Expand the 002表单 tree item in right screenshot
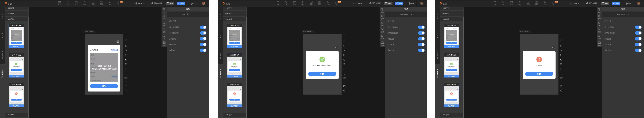Viewport: 644px width, 118px height. (451, 115)
